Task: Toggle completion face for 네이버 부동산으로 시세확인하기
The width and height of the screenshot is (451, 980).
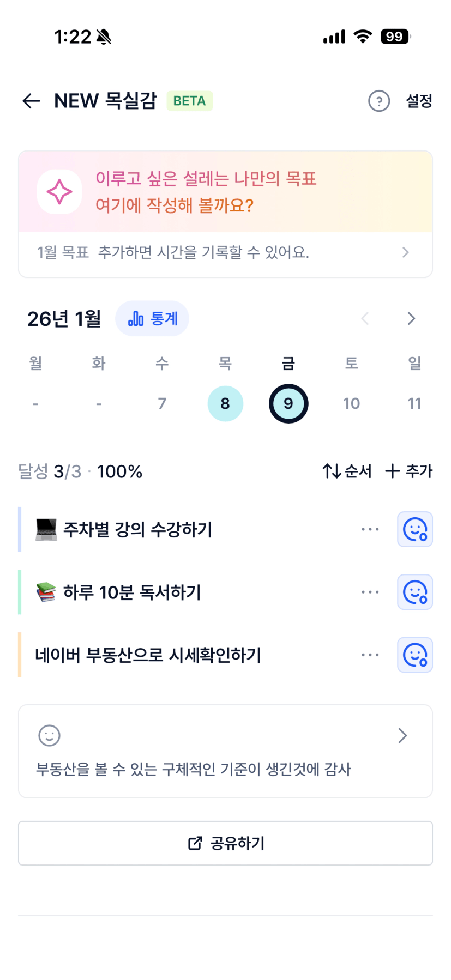Action: (414, 655)
